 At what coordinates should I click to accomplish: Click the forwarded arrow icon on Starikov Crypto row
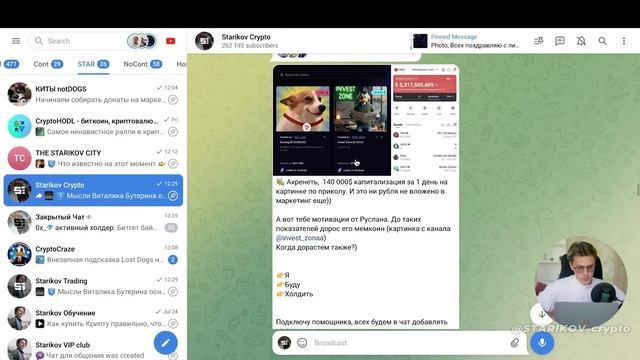(x=39, y=196)
